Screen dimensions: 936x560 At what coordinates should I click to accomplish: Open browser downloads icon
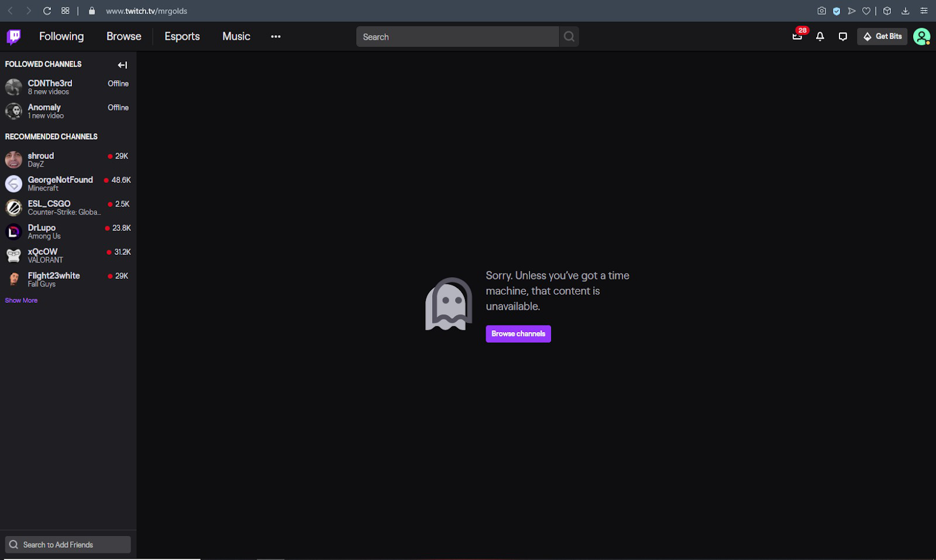tap(906, 11)
